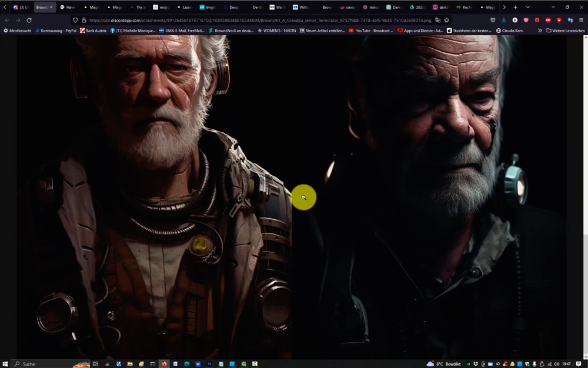Open the Firefox hamburger application menu

(581, 20)
